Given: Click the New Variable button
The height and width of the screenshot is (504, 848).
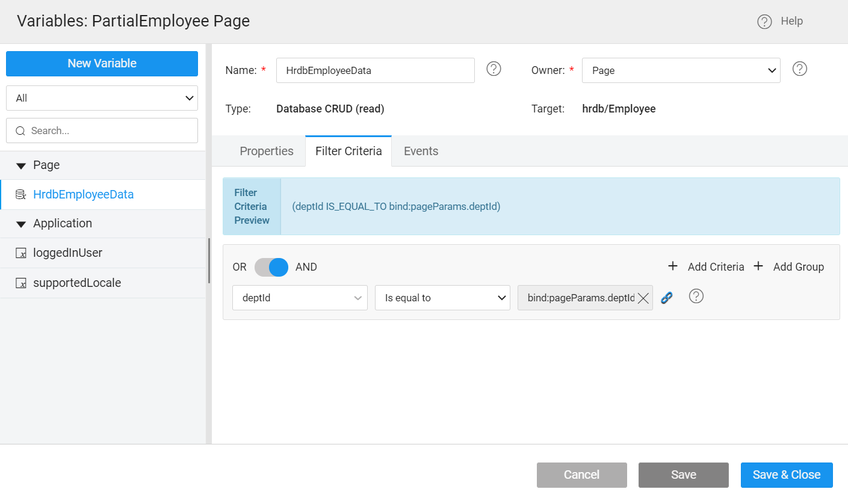Looking at the screenshot, I should [102, 64].
